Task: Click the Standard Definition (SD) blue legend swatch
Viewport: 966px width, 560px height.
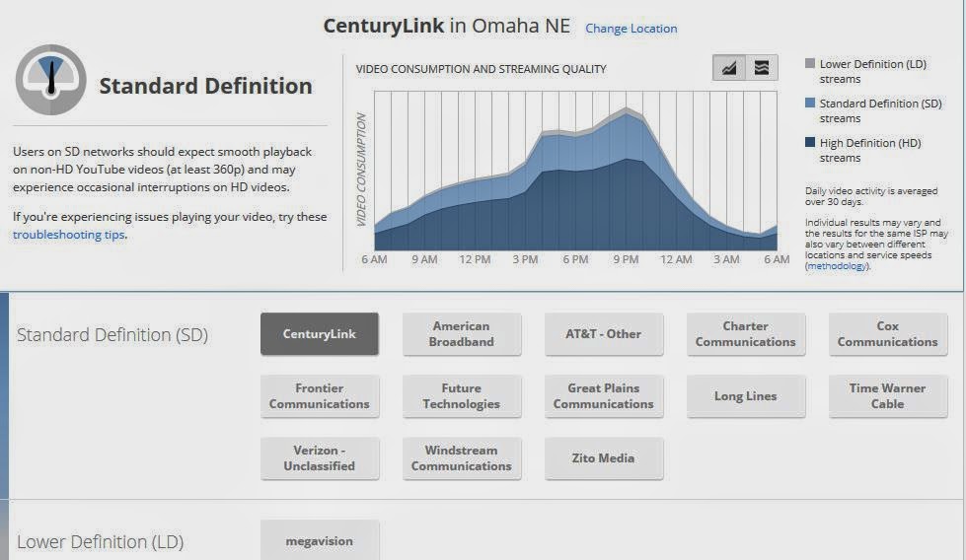Action: click(x=810, y=103)
